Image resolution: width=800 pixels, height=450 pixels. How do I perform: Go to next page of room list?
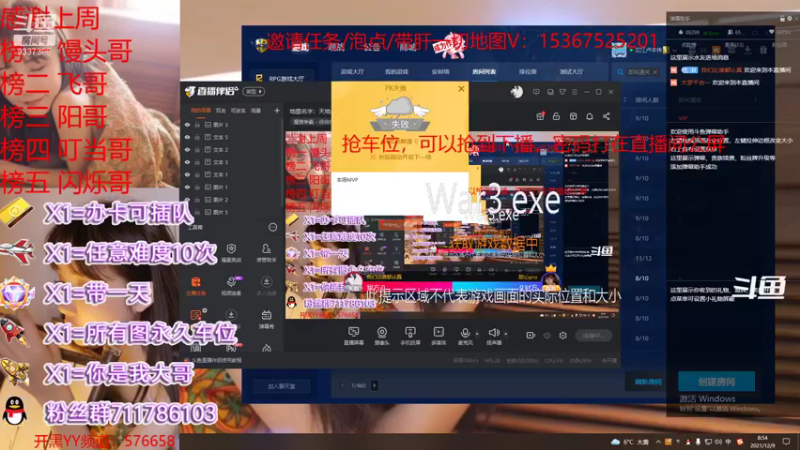coord(374,385)
